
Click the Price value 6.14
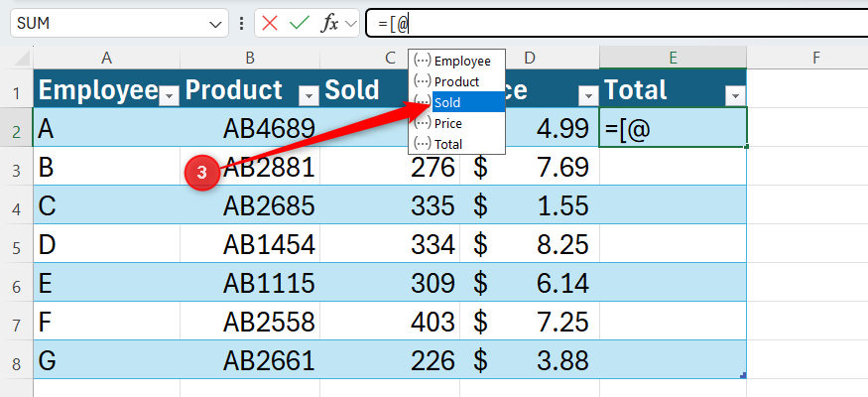[x=562, y=283]
